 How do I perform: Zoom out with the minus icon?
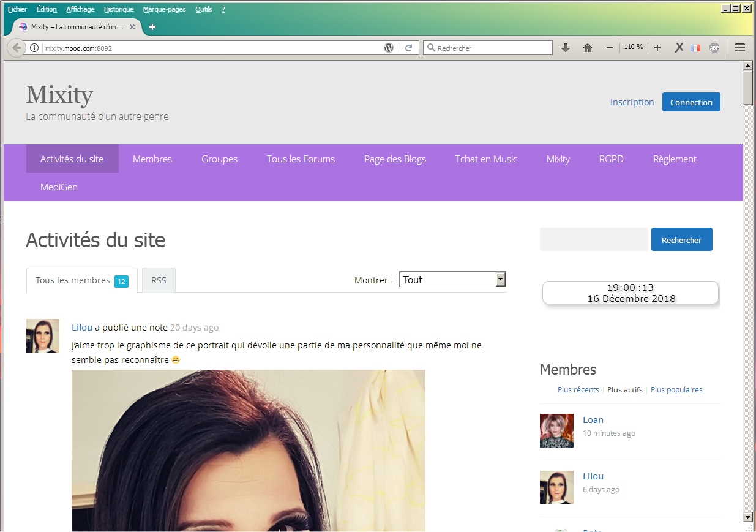pyautogui.click(x=610, y=48)
